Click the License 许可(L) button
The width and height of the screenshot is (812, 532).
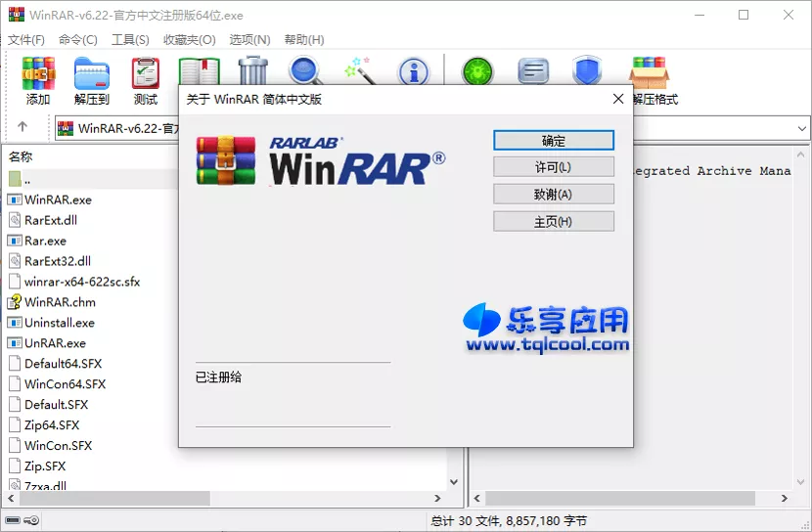pos(554,167)
